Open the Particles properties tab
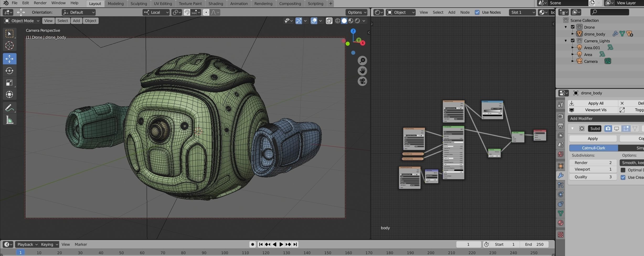Image resolution: width=644 pixels, height=256 pixels. tap(561, 185)
